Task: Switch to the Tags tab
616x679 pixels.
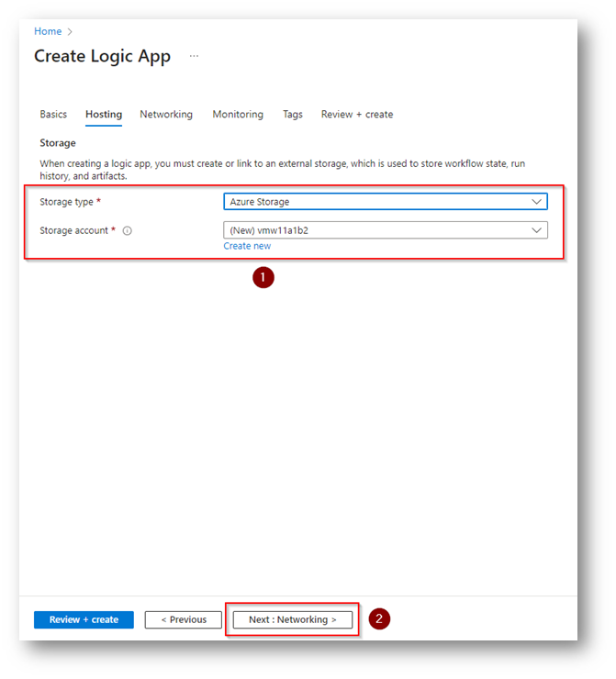Action: 293,114
